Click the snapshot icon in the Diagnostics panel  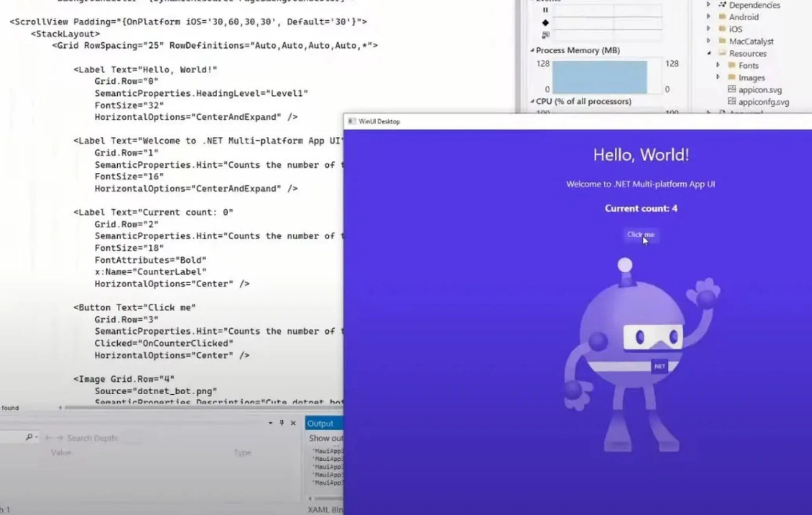545,35
